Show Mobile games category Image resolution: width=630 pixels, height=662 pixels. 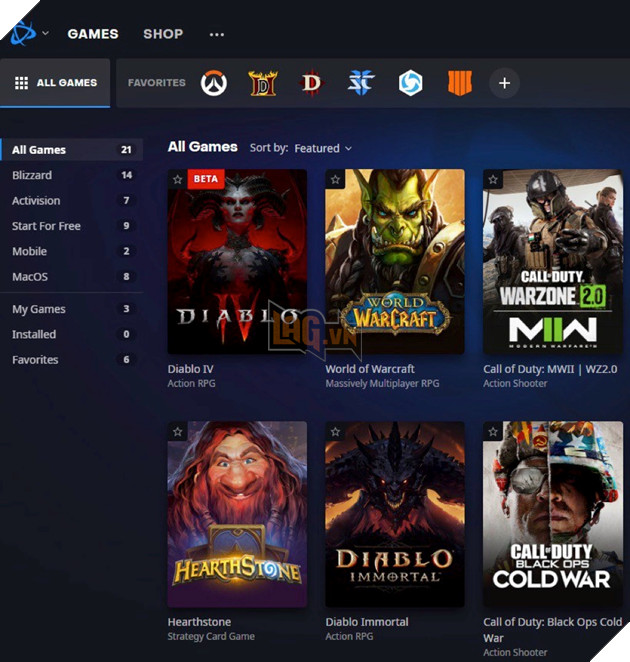pyautogui.click(x=72, y=251)
